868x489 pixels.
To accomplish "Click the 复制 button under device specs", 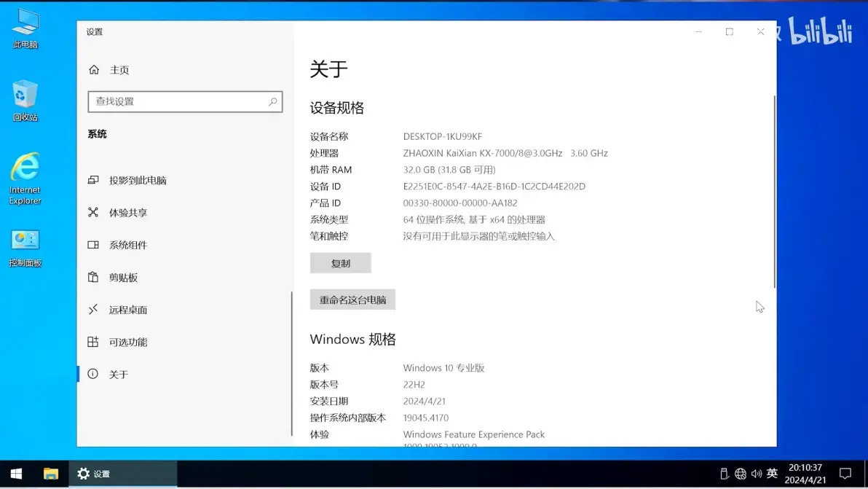I will [x=341, y=264].
